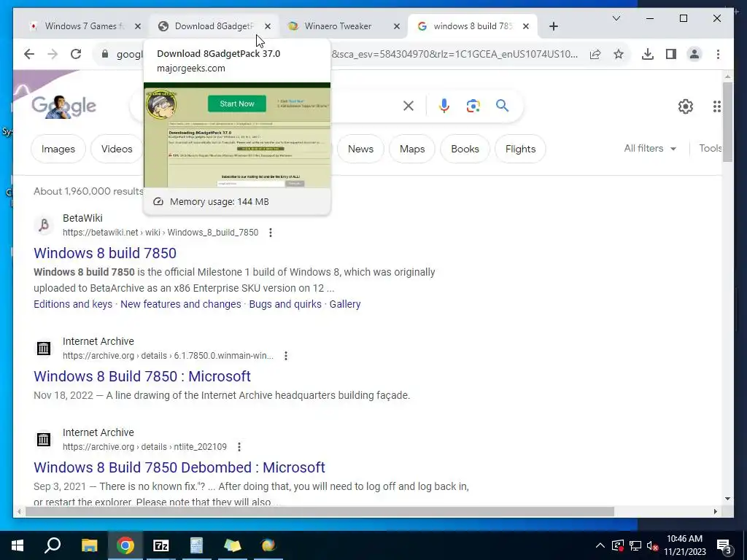Viewport: 747px width, 560px height.
Task: Click scrollbar right arrow at bottom
Action: click(715, 511)
